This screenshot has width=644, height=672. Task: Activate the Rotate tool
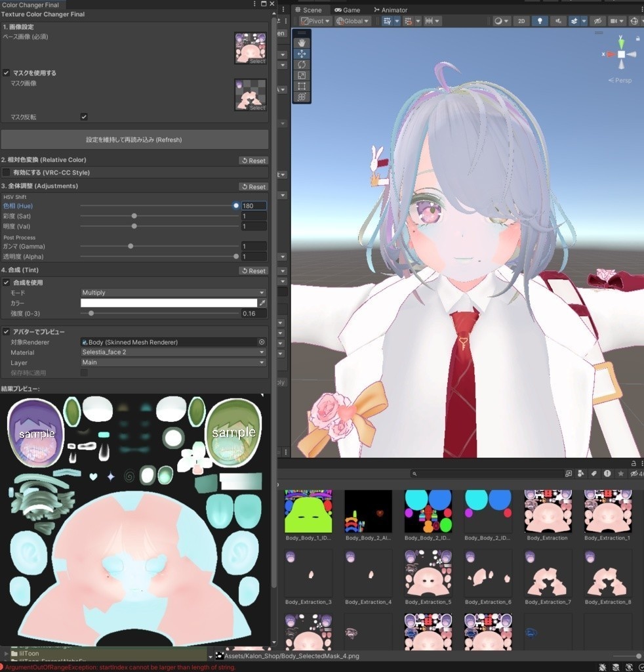click(302, 64)
